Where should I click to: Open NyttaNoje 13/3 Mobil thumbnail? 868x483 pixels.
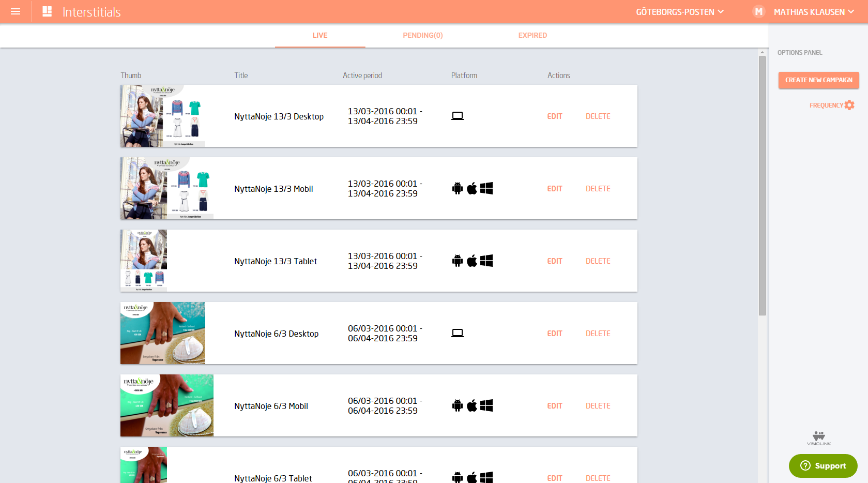tap(167, 188)
